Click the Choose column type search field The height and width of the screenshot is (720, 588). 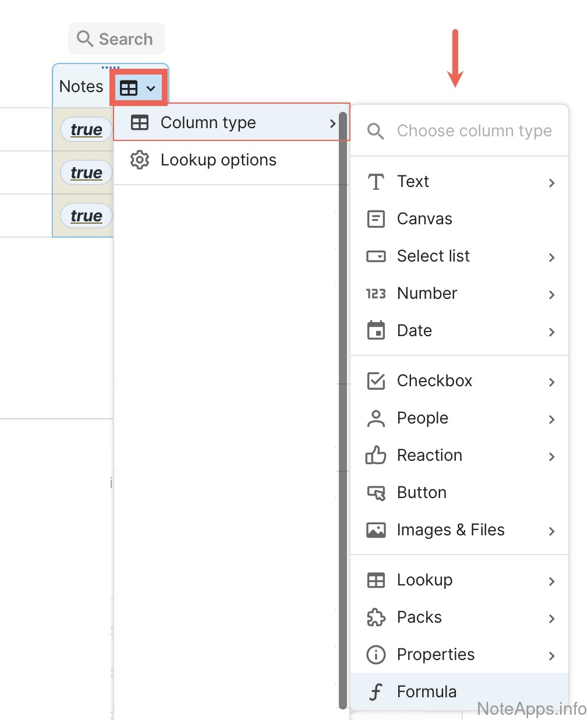[x=474, y=131]
